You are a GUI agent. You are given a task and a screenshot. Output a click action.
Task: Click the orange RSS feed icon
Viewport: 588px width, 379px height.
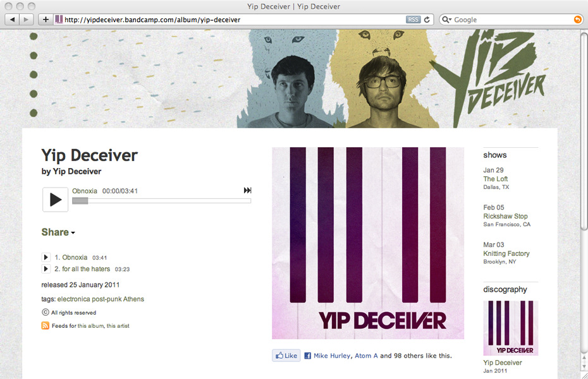(x=46, y=325)
